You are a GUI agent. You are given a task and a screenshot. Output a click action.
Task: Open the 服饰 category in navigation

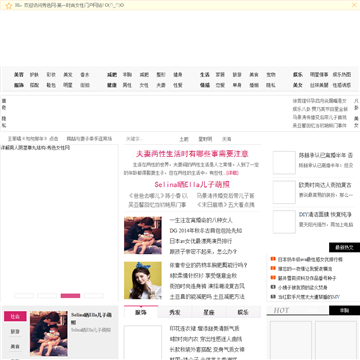pyautogui.click(x=19, y=85)
